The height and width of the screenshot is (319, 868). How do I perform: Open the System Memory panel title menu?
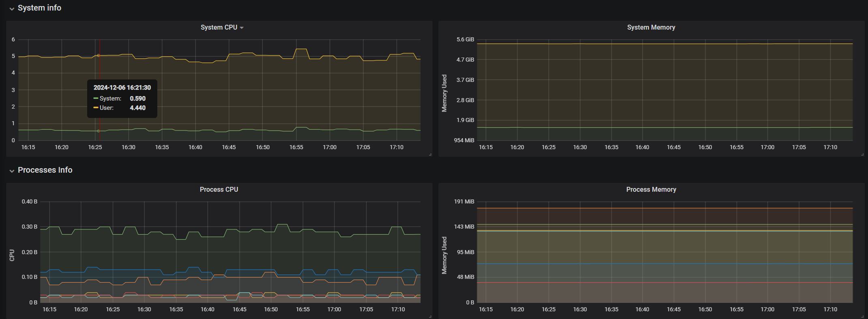(651, 27)
